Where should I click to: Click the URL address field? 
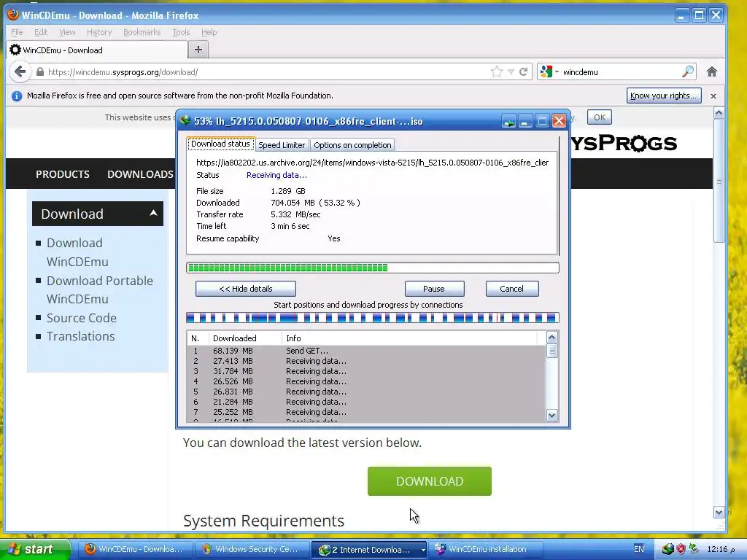pos(267,72)
